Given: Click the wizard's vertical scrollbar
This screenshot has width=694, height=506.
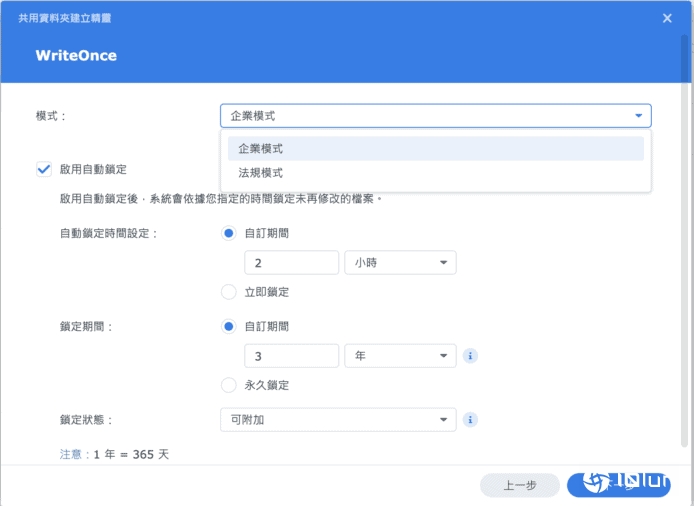Looking at the screenshot, I should [x=684, y=241].
